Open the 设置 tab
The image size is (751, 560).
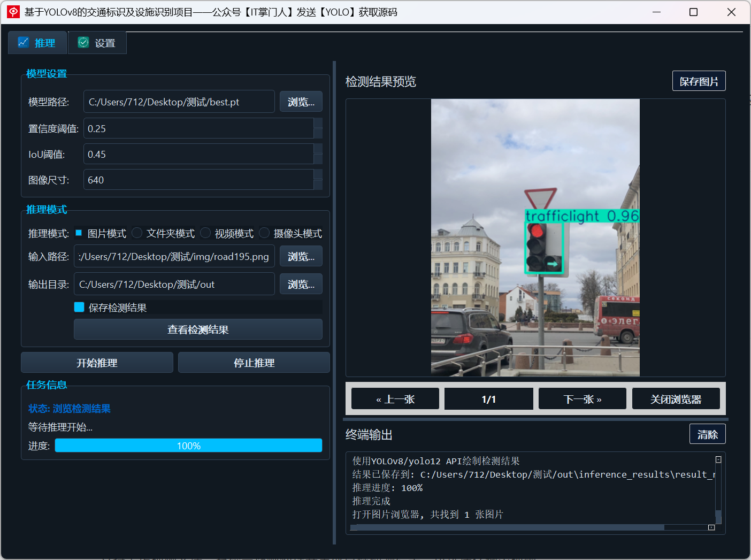97,43
